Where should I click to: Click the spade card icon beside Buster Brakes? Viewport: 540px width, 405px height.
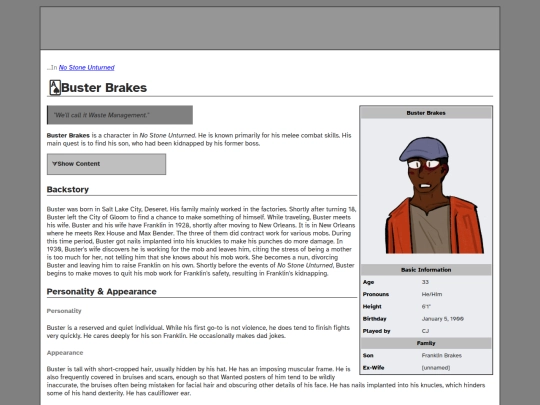55,87
